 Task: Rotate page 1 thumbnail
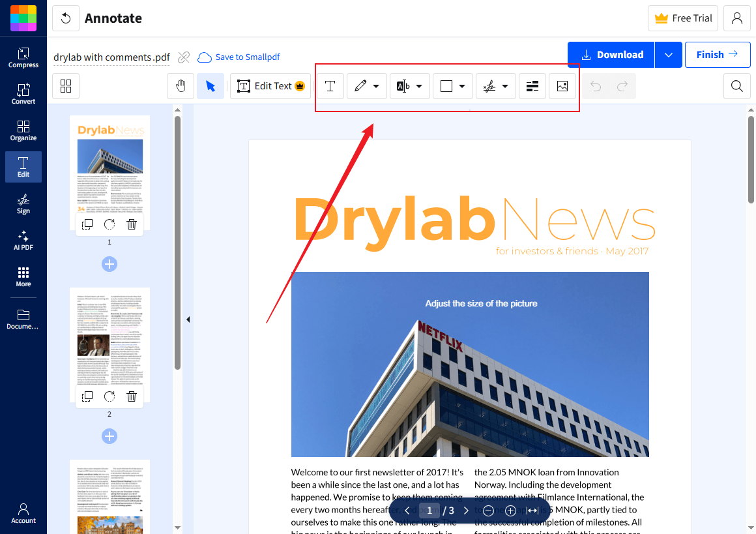click(109, 224)
